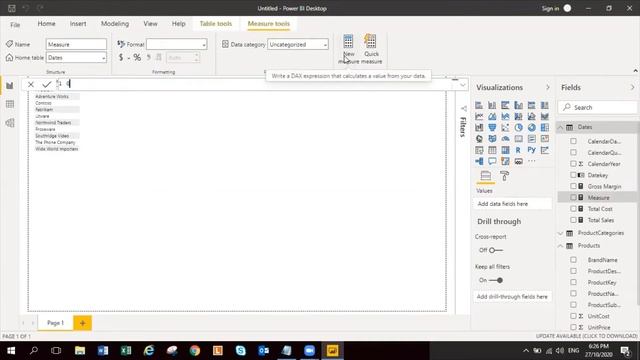The width and height of the screenshot is (640, 360).
Task: Click the measure Name input field
Action: (x=76, y=44)
